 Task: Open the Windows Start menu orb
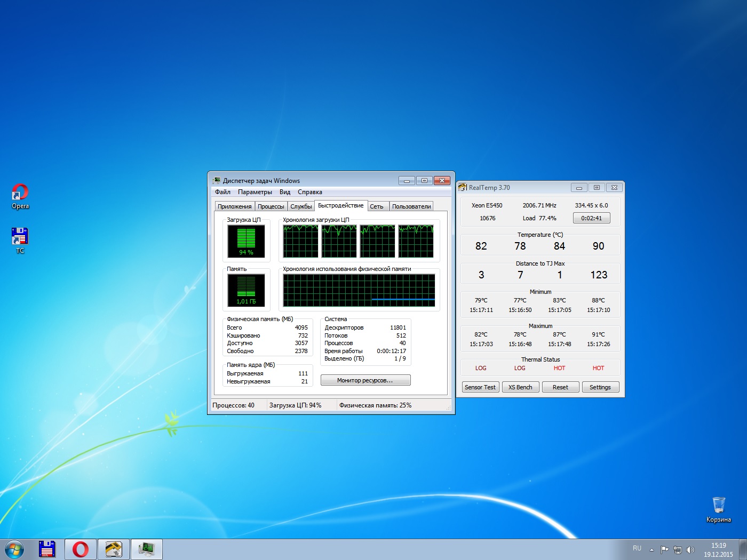[14, 549]
